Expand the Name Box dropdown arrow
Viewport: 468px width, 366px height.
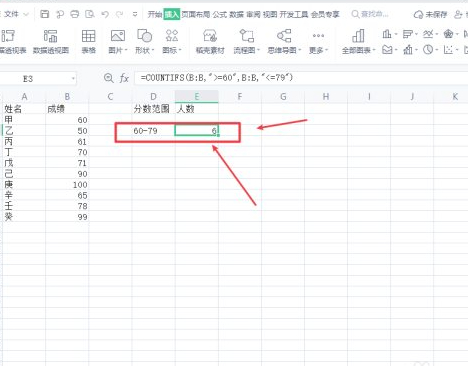pos(73,79)
